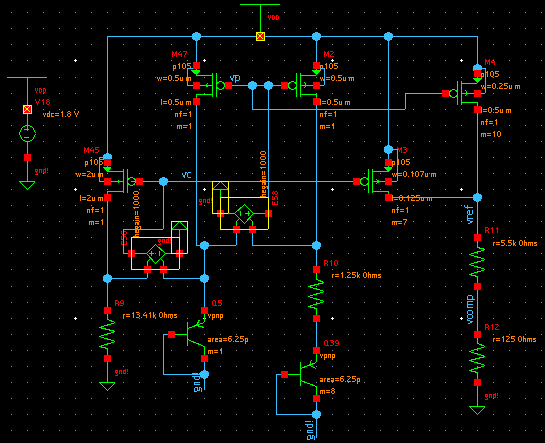Click the 'vref' net label
This screenshot has width=545, height=443.
click(469, 215)
